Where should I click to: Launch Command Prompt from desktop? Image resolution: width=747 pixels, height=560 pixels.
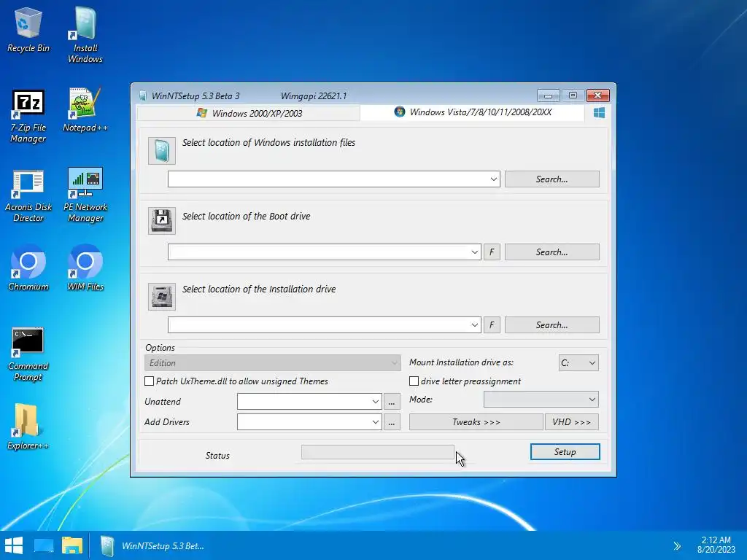coord(28,355)
